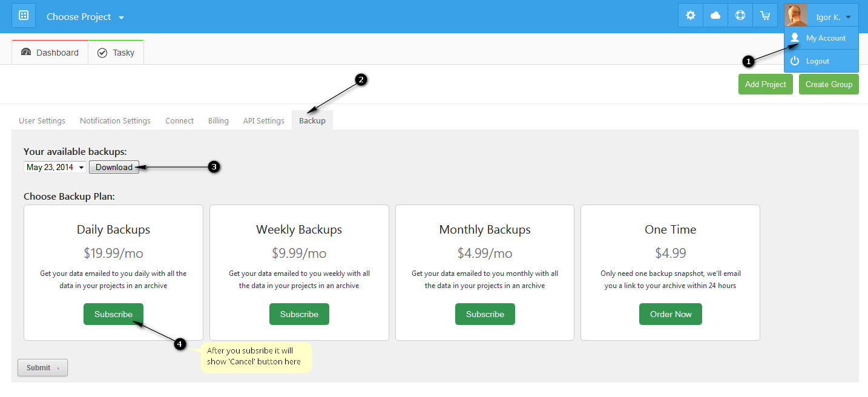Click the Create Group button
Screen dimensions: 868x397
(829, 84)
